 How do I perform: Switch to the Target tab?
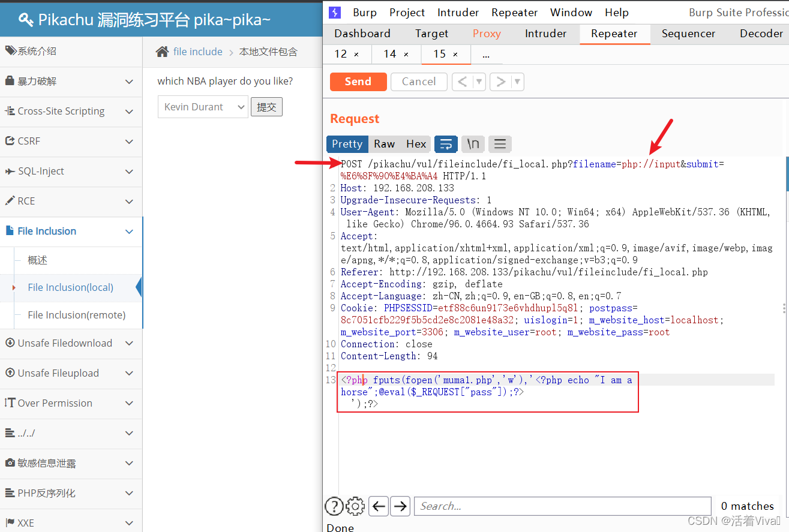pos(431,34)
